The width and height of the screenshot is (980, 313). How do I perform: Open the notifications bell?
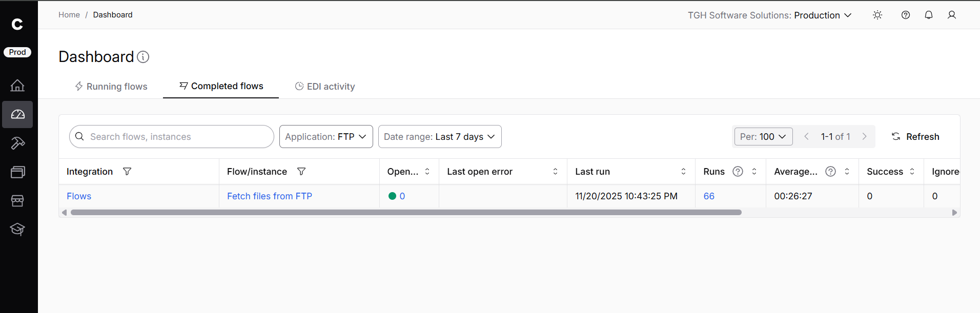coord(929,15)
